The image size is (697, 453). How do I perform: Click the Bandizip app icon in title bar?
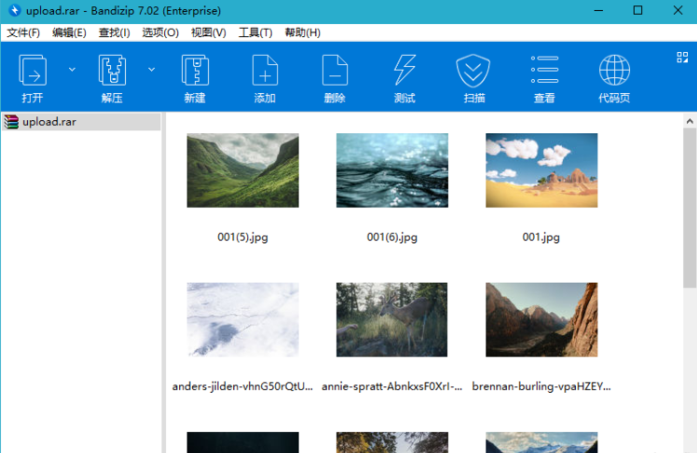[15, 10]
